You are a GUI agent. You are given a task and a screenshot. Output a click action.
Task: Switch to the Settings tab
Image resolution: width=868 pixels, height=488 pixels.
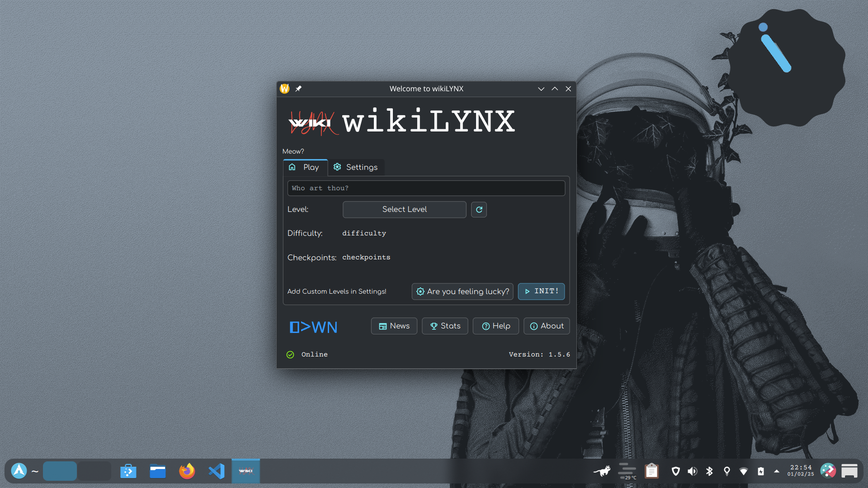click(356, 167)
